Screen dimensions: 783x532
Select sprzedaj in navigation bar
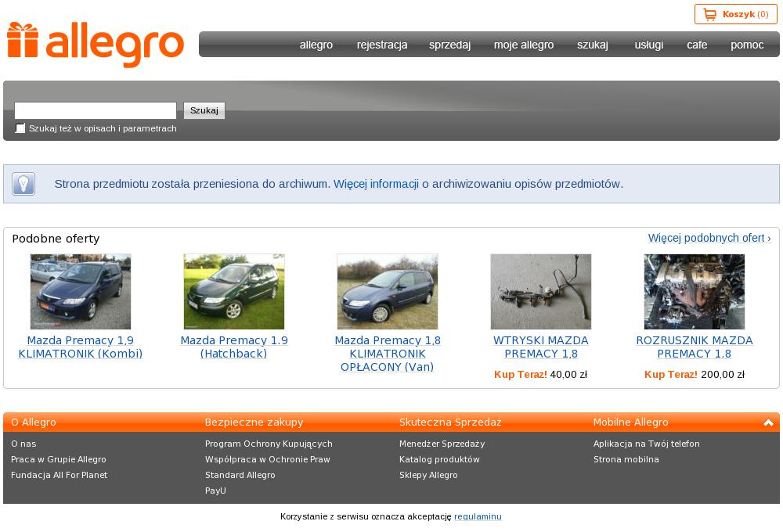click(x=449, y=45)
